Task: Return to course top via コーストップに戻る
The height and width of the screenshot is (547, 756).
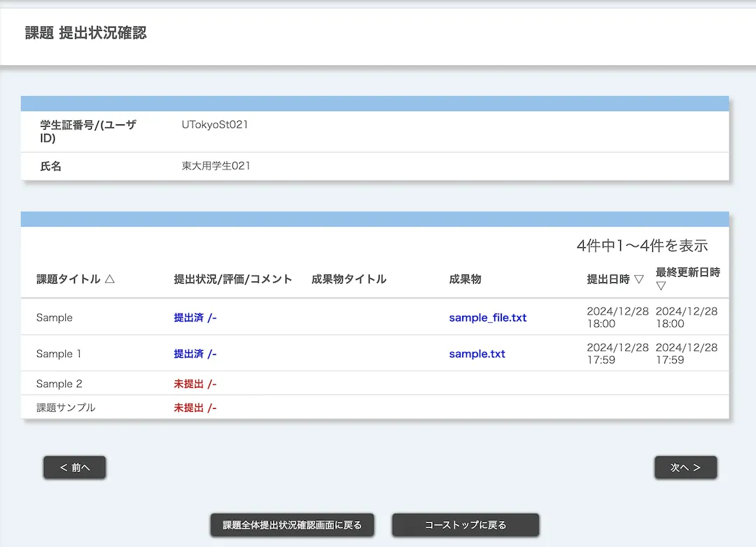Action: click(x=465, y=525)
